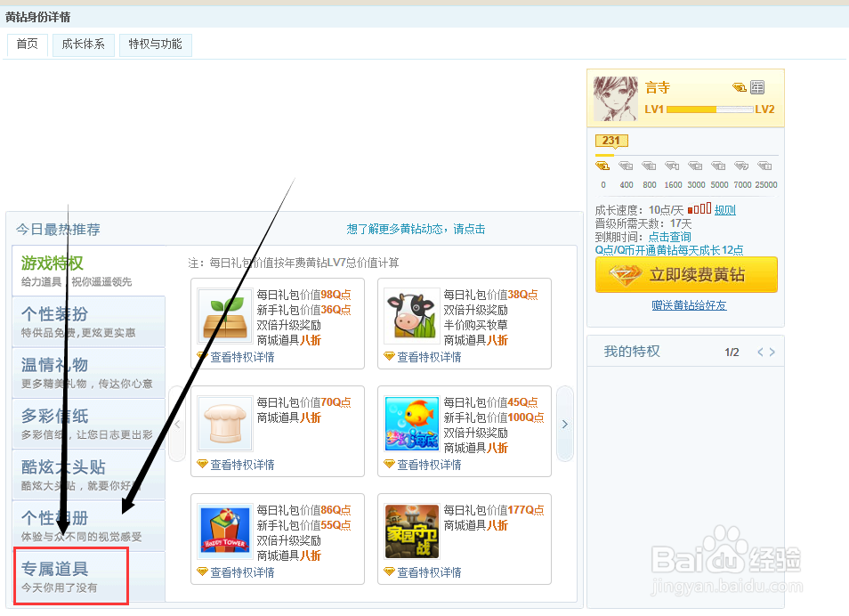Click the 我的特权 heading

click(632, 352)
